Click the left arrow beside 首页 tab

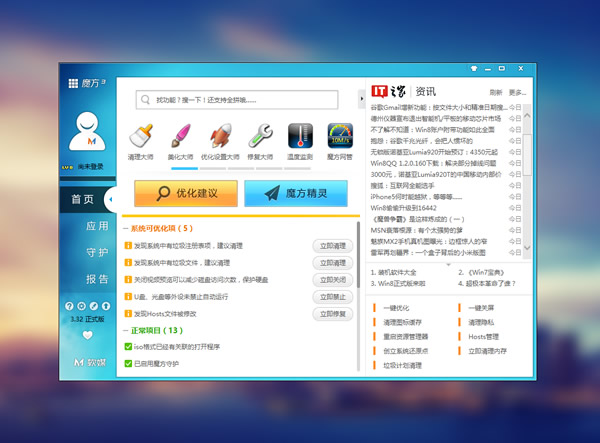pos(111,199)
